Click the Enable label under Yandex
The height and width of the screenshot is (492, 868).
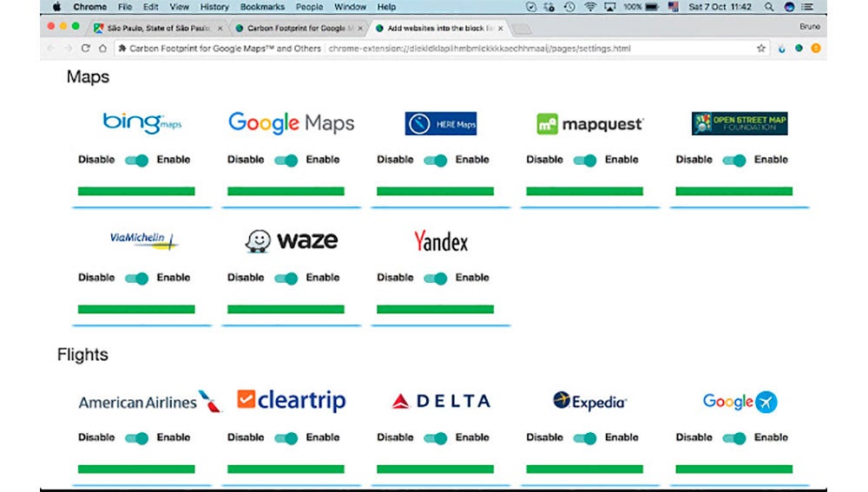[472, 278]
